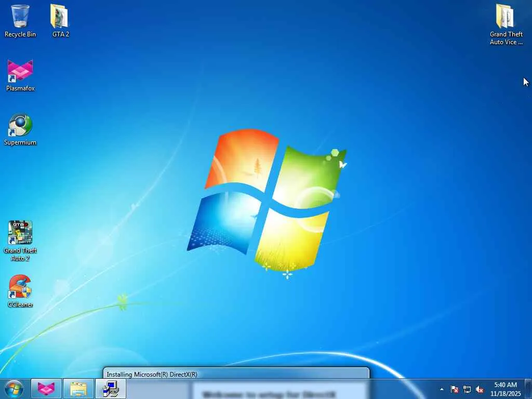Viewport: 532px width, 399px height.
Task: Click Plasmafox pinned on the taskbar
Action: coord(46,389)
